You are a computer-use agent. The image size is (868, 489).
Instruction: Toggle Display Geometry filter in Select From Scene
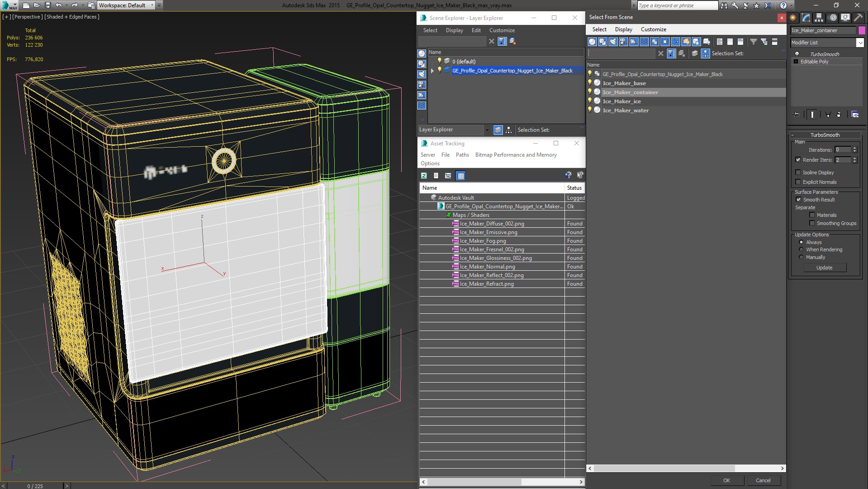[x=592, y=42]
